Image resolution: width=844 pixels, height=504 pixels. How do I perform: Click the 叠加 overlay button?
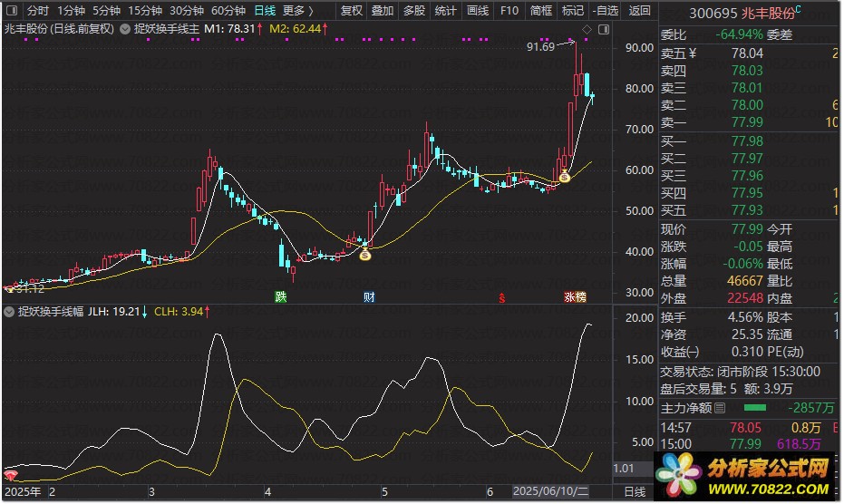(x=383, y=10)
